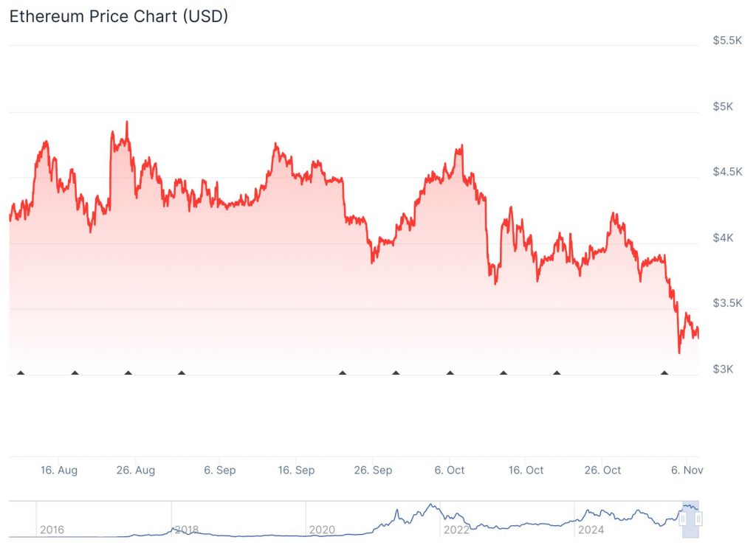Click the right range navigator handle

point(698,519)
